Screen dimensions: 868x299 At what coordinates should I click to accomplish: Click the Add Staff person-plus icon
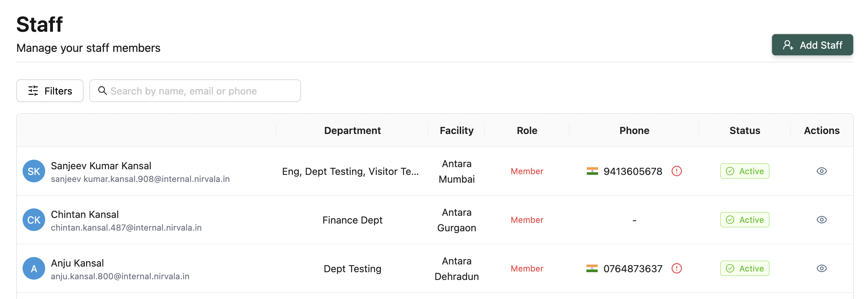click(788, 45)
